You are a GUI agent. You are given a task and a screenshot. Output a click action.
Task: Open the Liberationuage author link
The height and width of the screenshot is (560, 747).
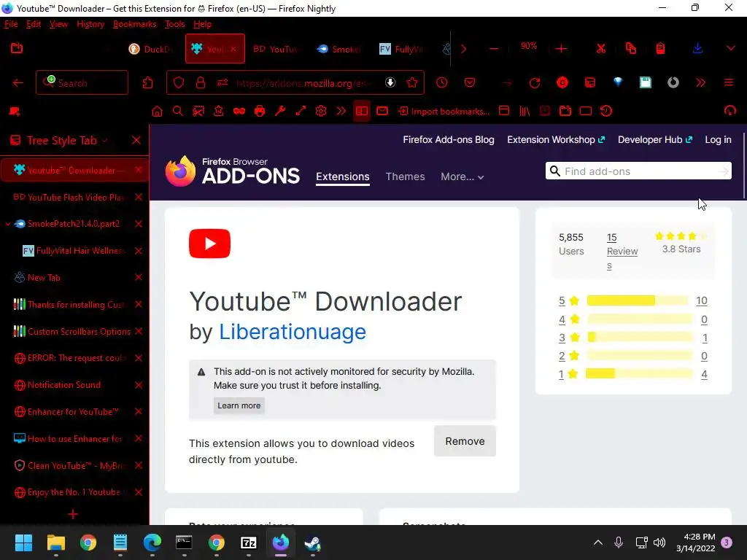tap(292, 332)
